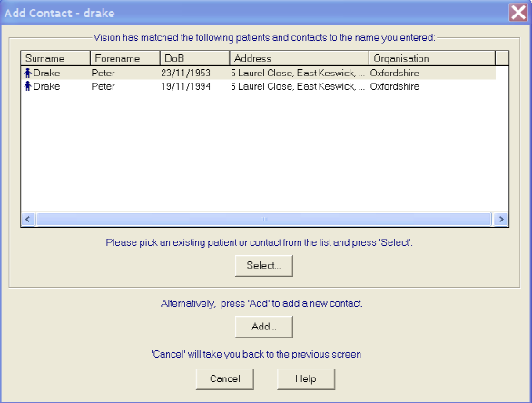Click the left scroll arrow of the list

pos(28,219)
